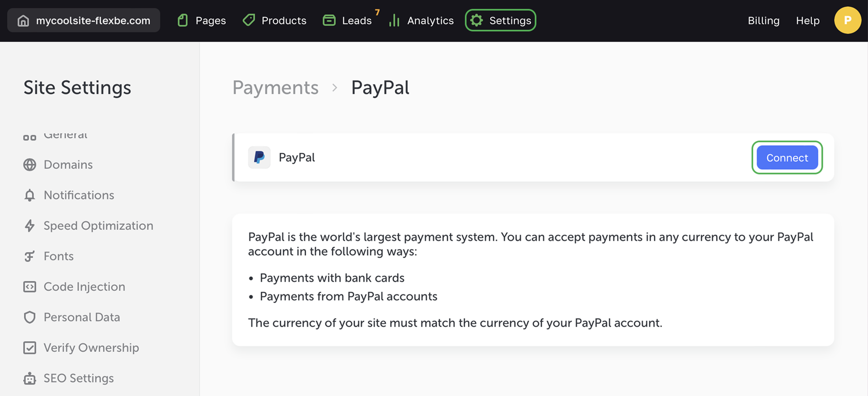Click the Leads inbox icon

(329, 20)
